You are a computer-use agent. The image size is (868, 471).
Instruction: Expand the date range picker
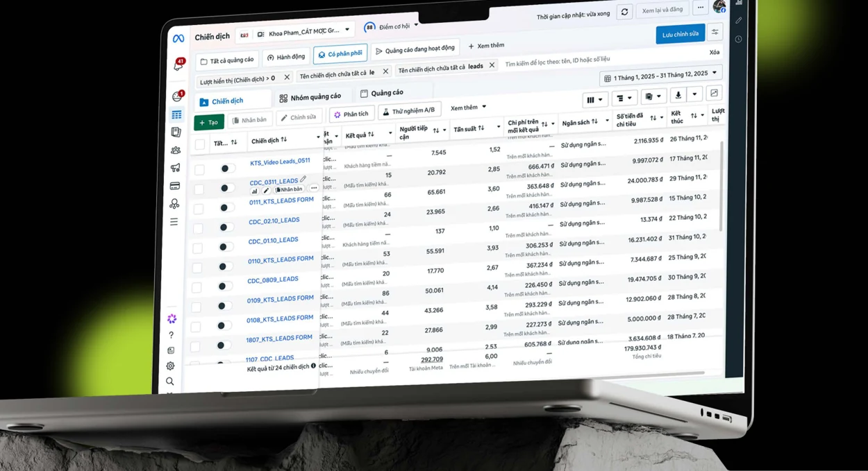tap(661, 76)
